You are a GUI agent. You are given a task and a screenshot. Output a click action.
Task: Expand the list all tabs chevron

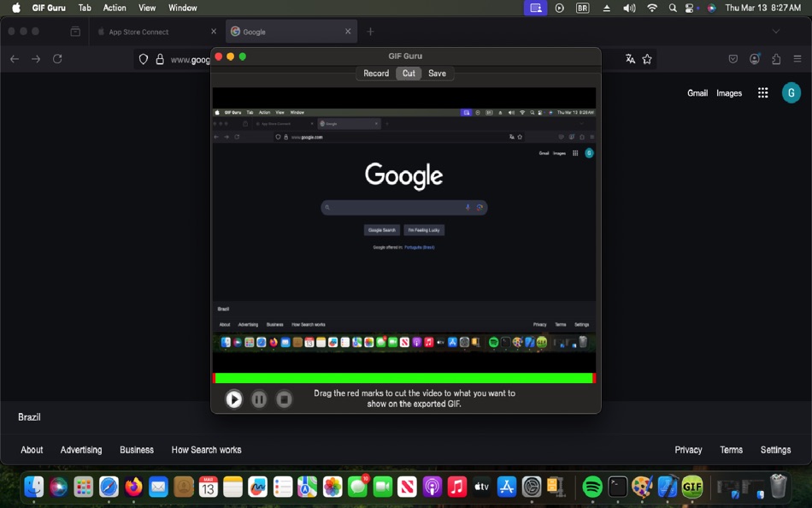pyautogui.click(x=776, y=32)
